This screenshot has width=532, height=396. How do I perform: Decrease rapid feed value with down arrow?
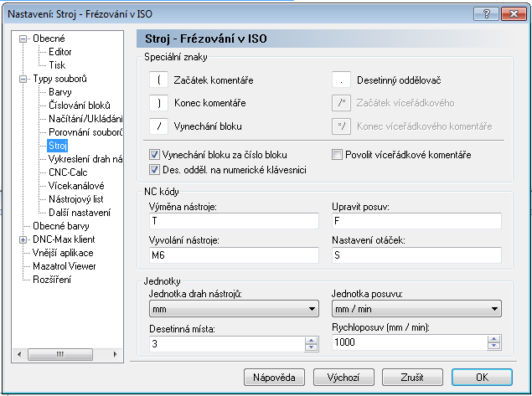494,346
